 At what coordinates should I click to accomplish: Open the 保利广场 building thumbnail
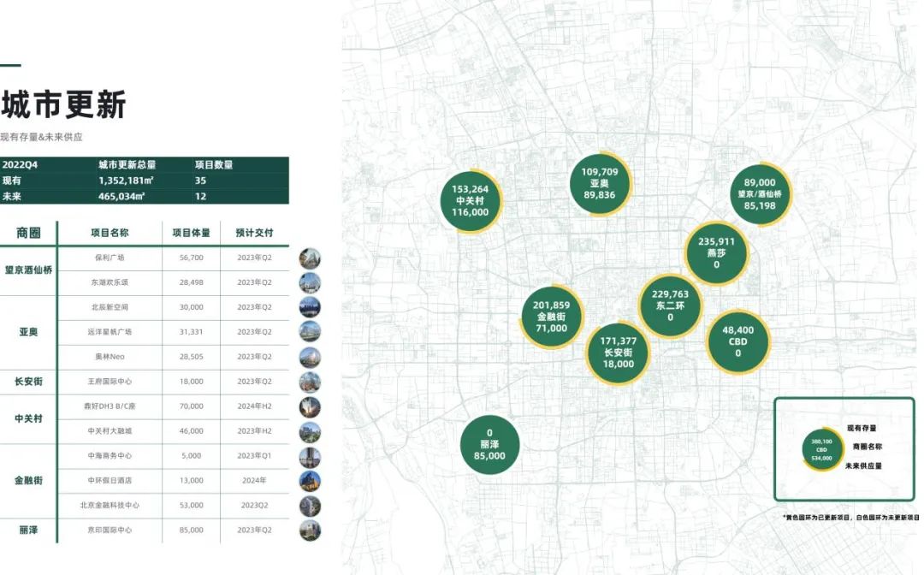tap(310, 258)
